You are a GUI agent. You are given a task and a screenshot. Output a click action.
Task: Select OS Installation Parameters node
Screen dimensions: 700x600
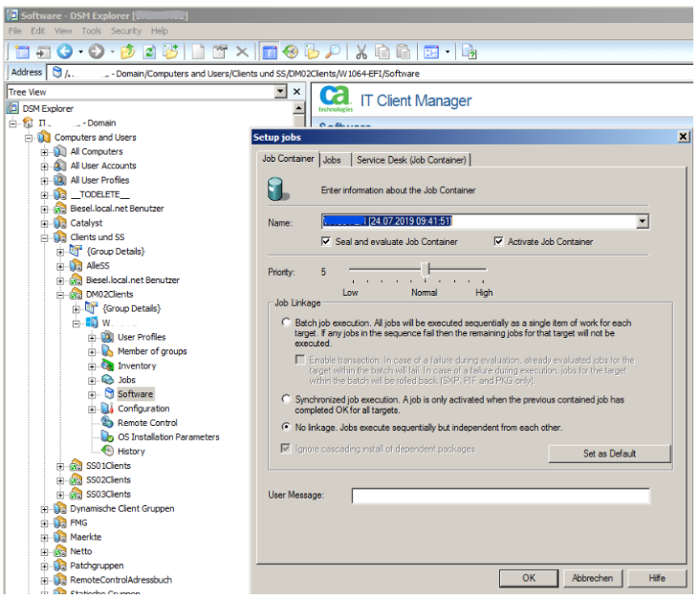click(x=168, y=437)
